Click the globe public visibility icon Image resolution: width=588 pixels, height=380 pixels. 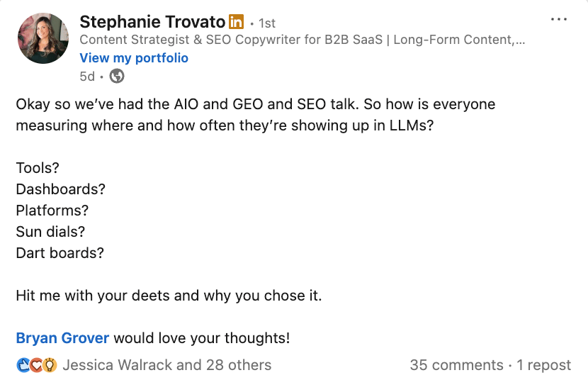click(x=117, y=76)
